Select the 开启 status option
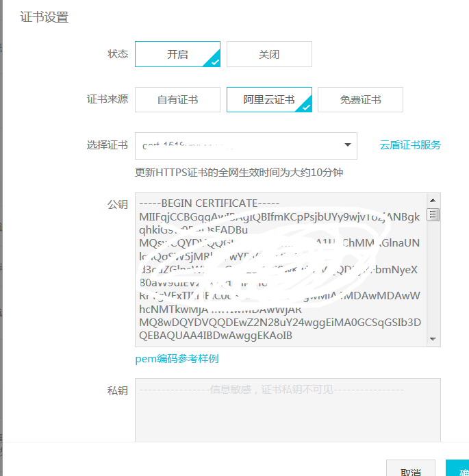 click(177, 54)
